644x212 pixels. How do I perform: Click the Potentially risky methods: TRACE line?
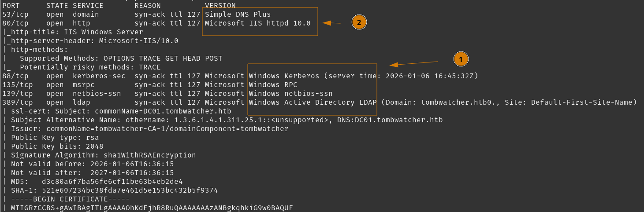click(x=82, y=67)
